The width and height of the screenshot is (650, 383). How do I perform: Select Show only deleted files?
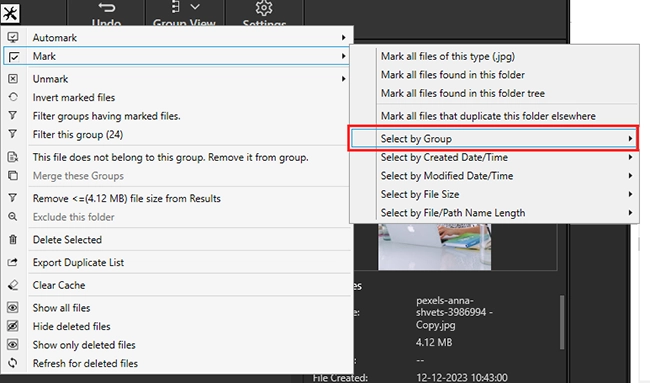pyautogui.click(x=177, y=345)
